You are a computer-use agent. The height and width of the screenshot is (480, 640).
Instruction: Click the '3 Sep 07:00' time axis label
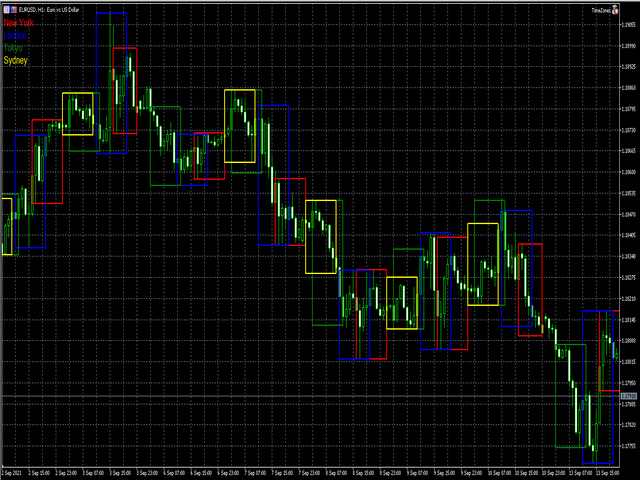93,473
